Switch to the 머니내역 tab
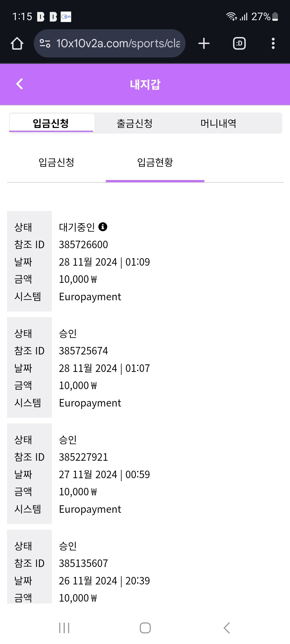This screenshot has height=644, width=290. click(x=218, y=123)
